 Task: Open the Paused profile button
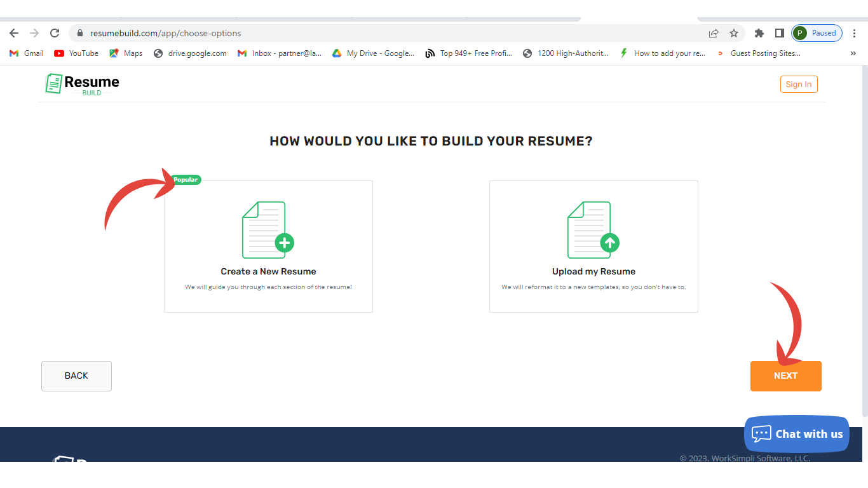(817, 33)
